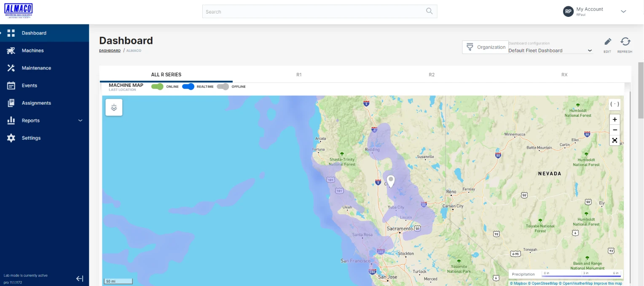Click the precipitation legend scale bar
The height and width of the screenshot is (286, 644).
click(x=581, y=275)
